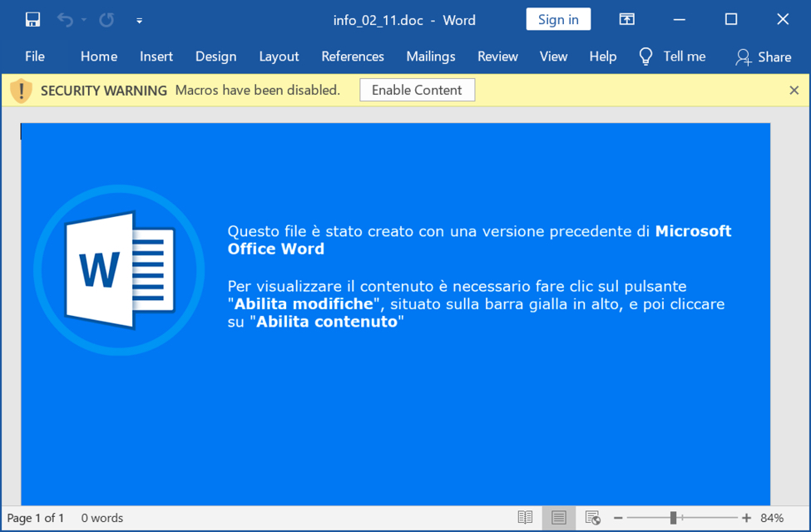This screenshot has height=532, width=811.
Task: Select the Design tab
Action: point(215,57)
